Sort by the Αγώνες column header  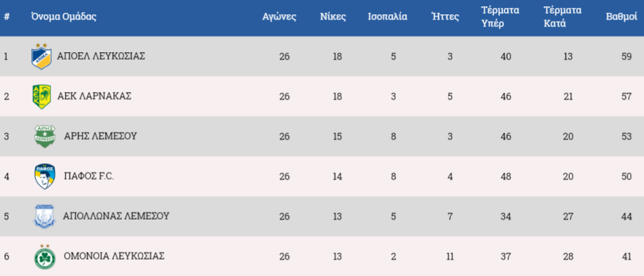(x=279, y=17)
